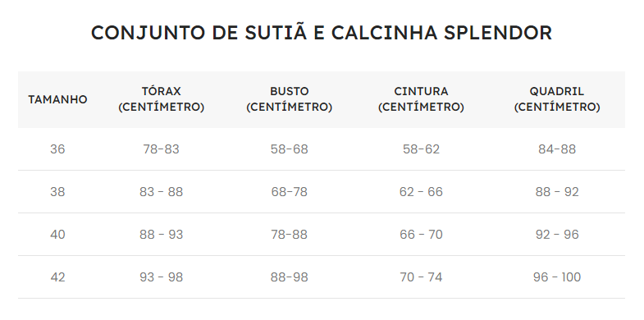Click the BUSTO (CENTÍMETRO) column header
The image size is (644, 320).
pos(289,99)
